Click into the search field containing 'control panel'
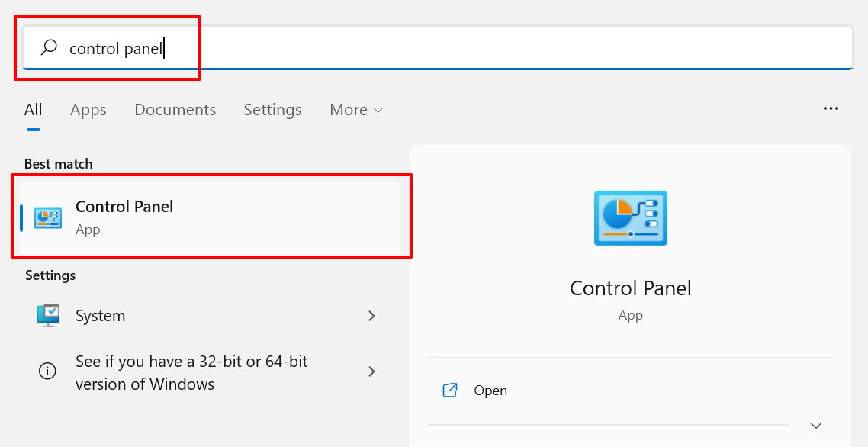Image resolution: width=868 pixels, height=447 pixels. pyautogui.click(x=437, y=47)
